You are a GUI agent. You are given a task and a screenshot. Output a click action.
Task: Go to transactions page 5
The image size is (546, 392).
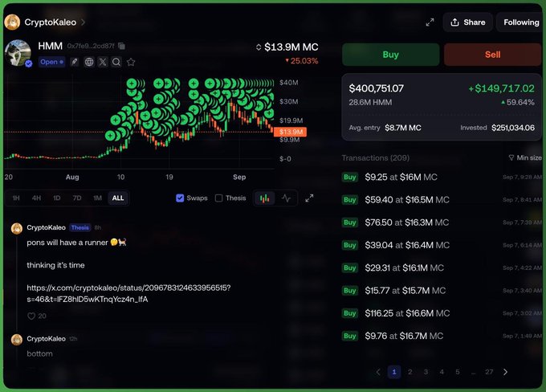coord(457,372)
